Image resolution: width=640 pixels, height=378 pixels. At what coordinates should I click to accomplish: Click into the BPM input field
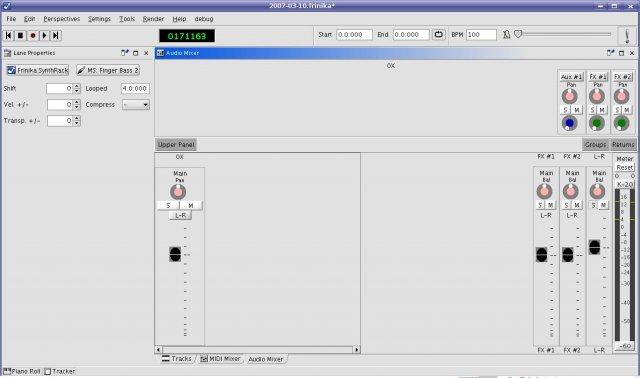click(x=481, y=35)
